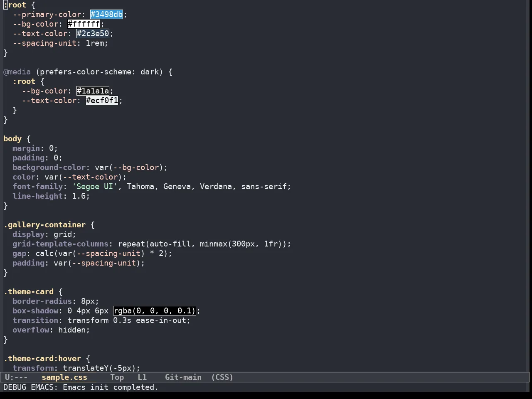This screenshot has height=399, width=532.
Task: Click the (CSS) major mode indicator
Action: tap(222, 377)
